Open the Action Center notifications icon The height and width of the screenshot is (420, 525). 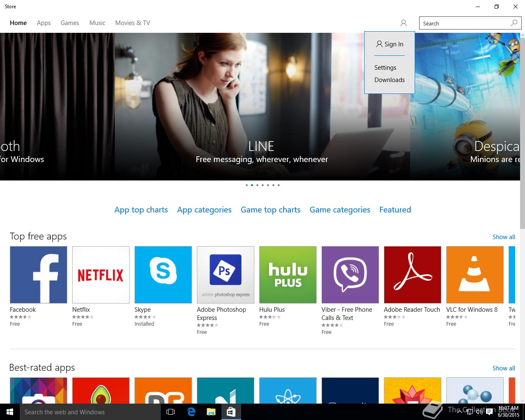coord(489,412)
